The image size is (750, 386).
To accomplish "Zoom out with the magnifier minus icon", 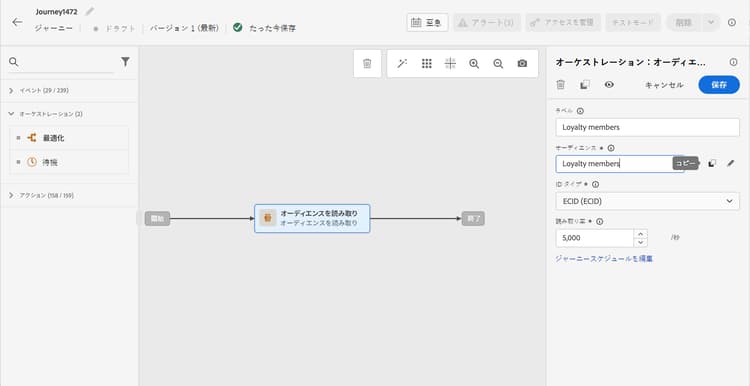I will coord(498,64).
